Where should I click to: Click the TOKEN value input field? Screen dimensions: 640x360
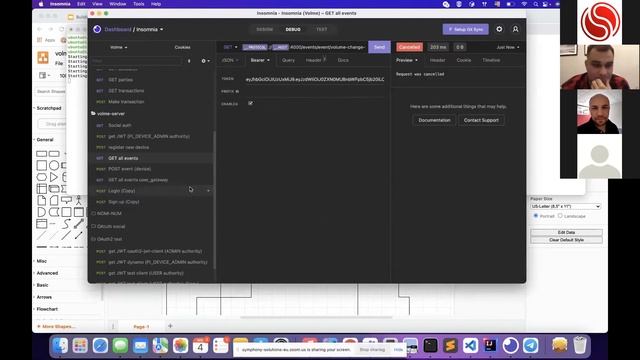[315, 79]
